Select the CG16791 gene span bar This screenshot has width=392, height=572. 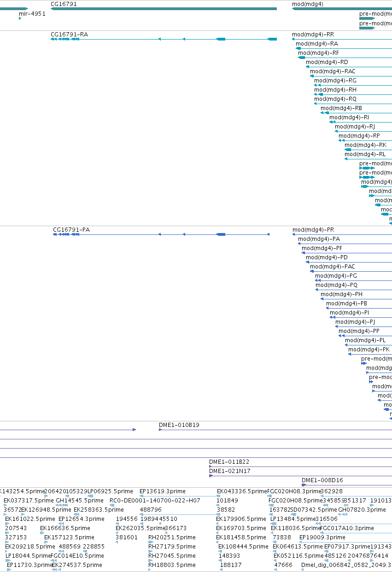point(164,8)
